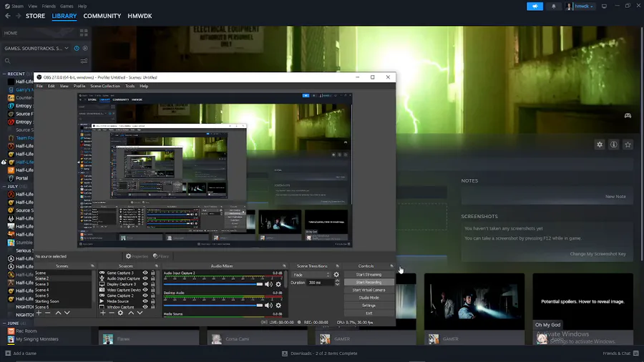Click Start Streaming in OBS
This screenshot has height=362, width=644.
tap(369, 275)
